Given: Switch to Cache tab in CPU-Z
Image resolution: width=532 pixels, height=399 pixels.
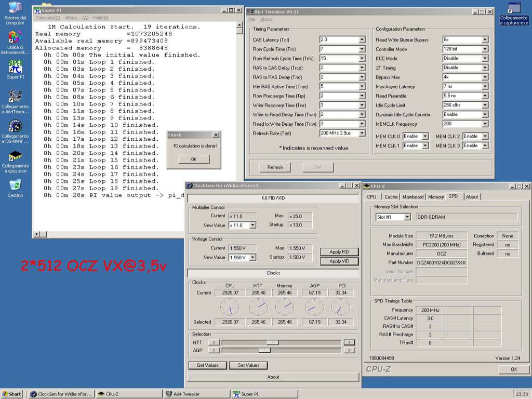Looking at the screenshot, I should pos(391,197).
